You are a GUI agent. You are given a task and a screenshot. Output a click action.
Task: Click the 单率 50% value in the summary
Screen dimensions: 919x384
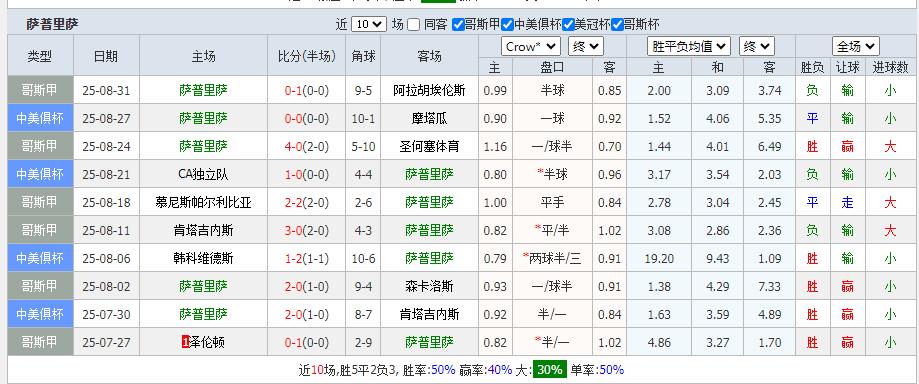click(611, 370)
